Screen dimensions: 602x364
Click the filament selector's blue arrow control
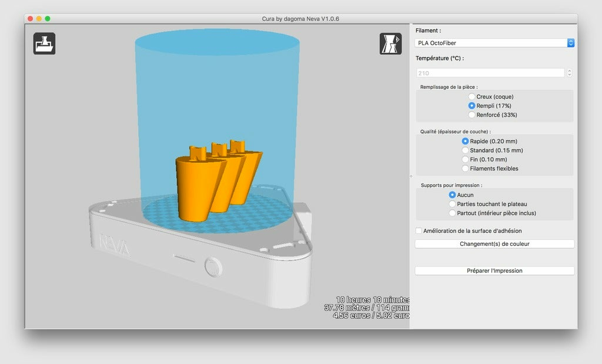[570, 42]
